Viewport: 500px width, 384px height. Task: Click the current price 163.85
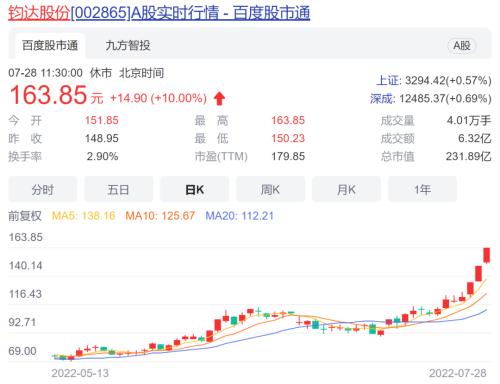(x=48, y=95)
